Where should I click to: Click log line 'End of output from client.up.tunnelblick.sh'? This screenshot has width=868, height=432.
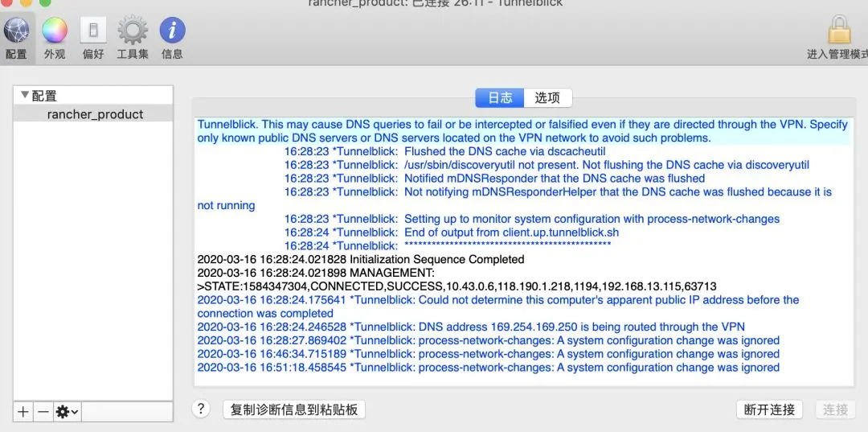452,232
